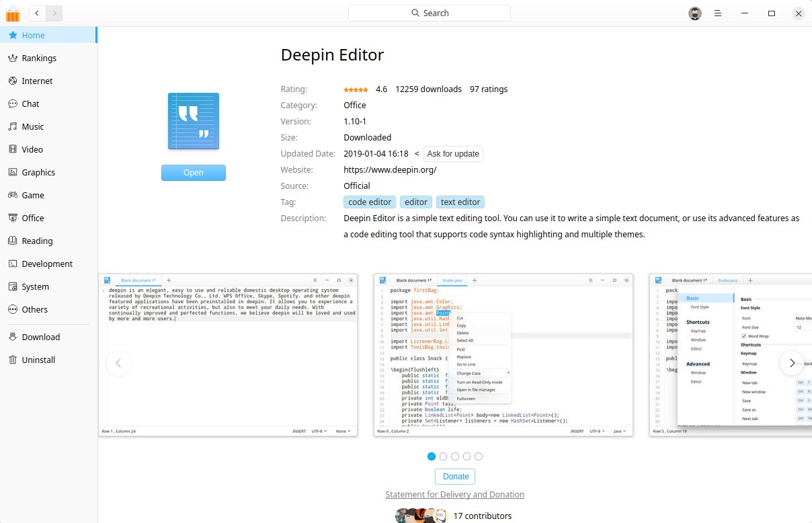Click the magnifier icon in search bar
Image resolution: width=812 pixels, height=523 pixels.
click(x=415, y=13)
